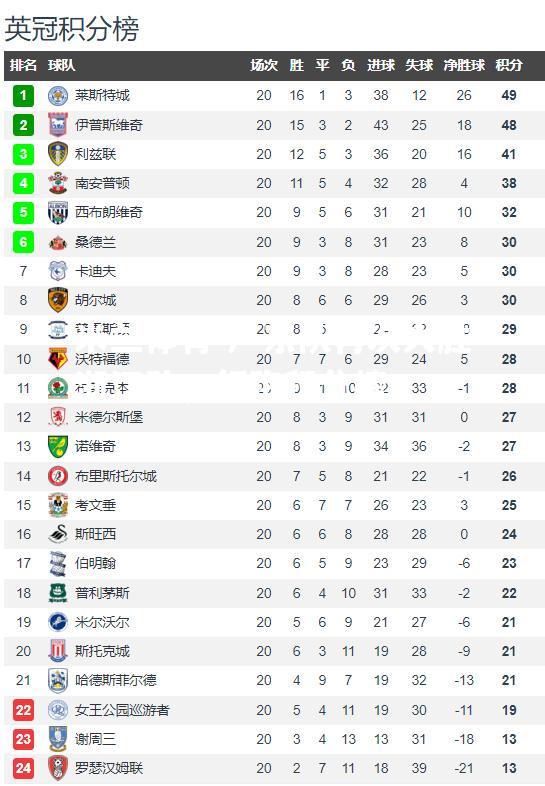545x786 pixels.
Task: Open the 胡尔城 team name link
Action: tap(95, 300)
